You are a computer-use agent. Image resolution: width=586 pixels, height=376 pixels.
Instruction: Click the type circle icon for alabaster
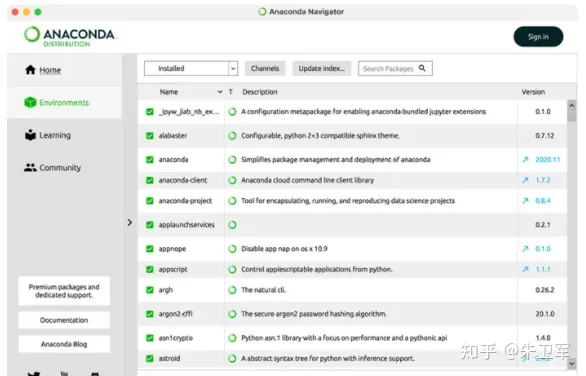(x=232, y=136)
